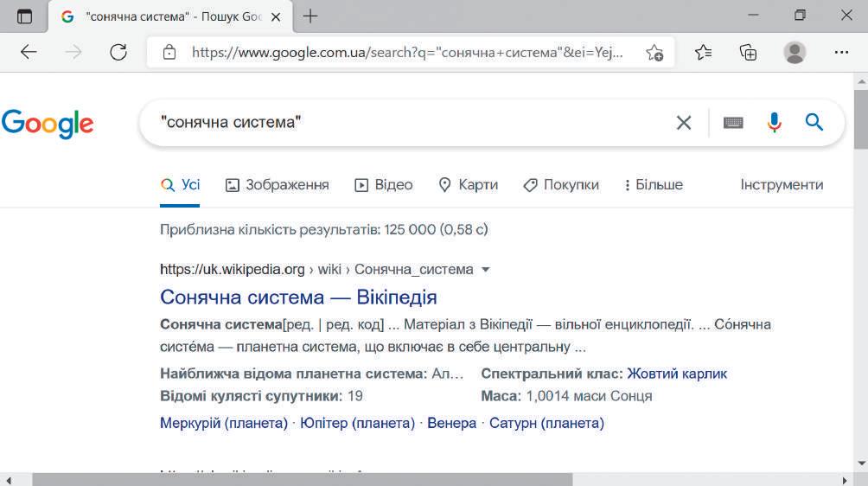Viewport: 868px width, 486px height.
Task: Switch to Карти tab
Action: 468,185
